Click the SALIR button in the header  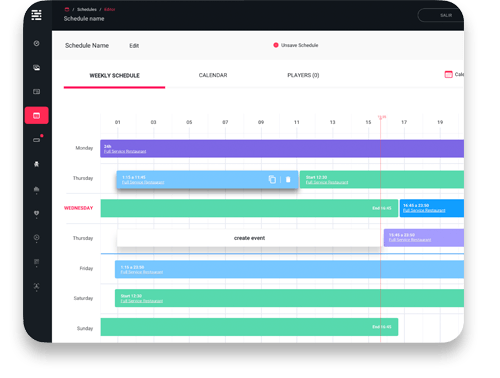441,15
